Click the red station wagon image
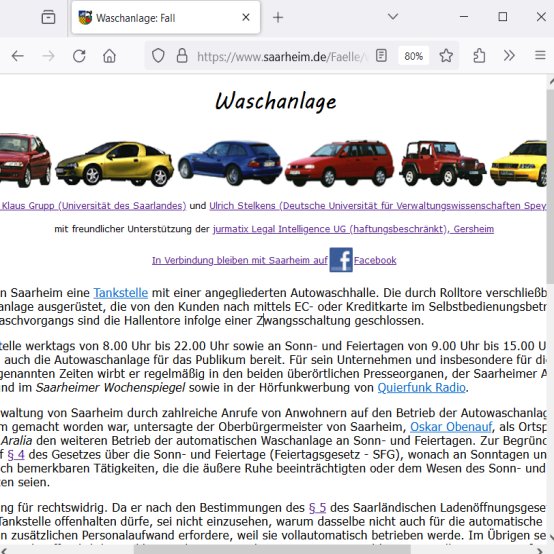Screen dimensions: 554x554 click(339, 163)
